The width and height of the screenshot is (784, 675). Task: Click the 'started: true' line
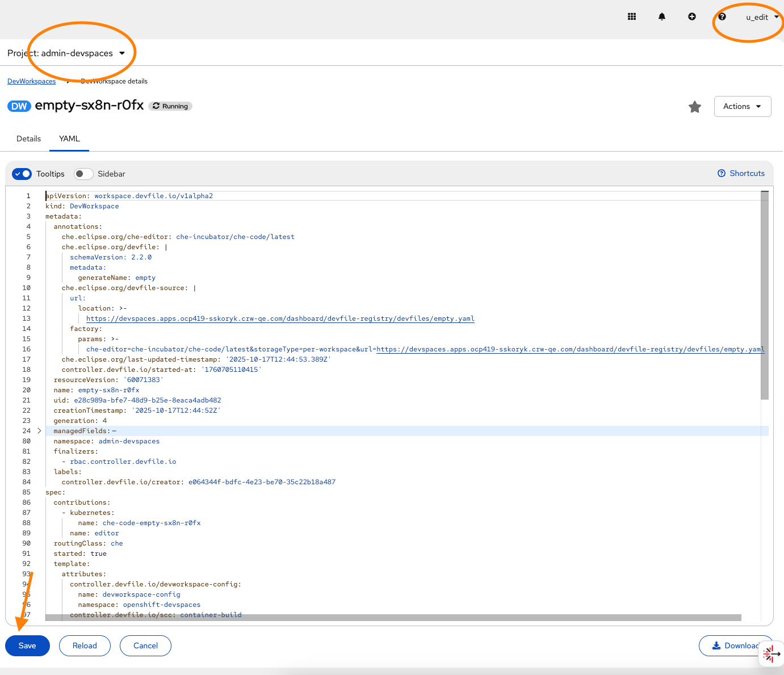[x=80, y=554]
